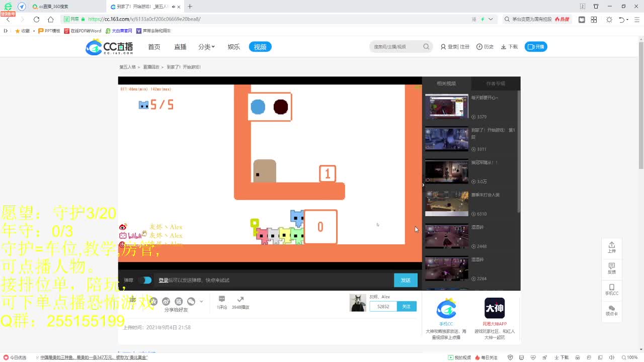
Task: Open the 网易大神APP promo icon
Action: point(495,308)
